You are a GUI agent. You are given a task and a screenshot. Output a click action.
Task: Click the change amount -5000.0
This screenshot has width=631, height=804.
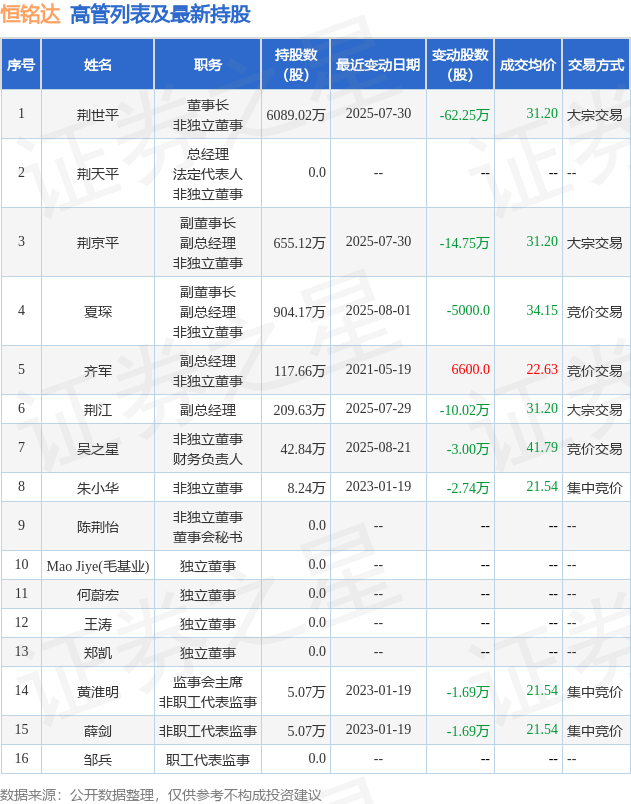[468, 310]
